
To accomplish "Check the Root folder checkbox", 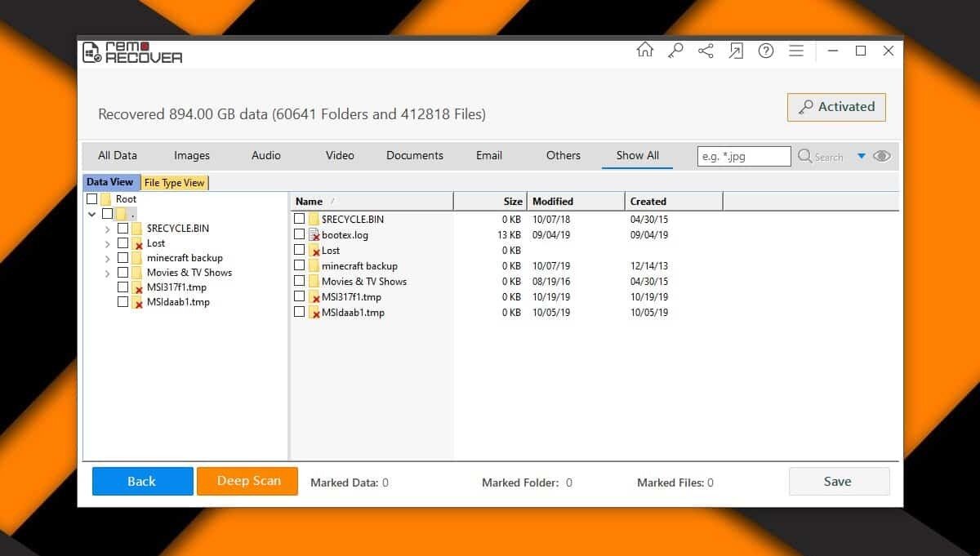I will (x=91, y=198).
